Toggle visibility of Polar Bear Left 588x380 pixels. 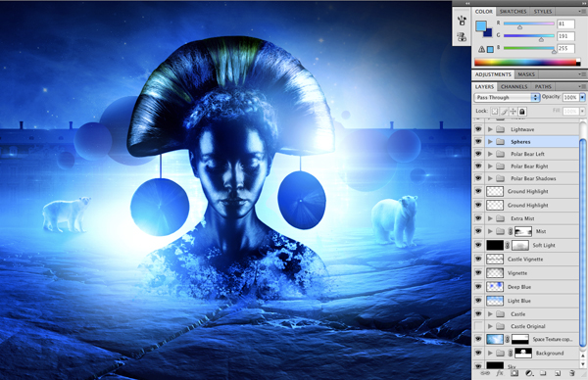coord(478,154)
